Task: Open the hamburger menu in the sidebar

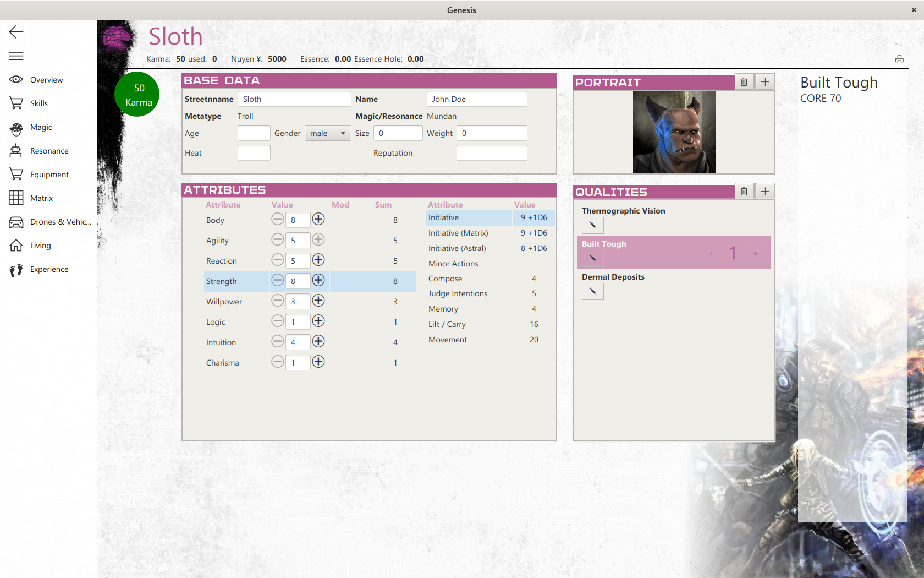Action: point(16,56)
